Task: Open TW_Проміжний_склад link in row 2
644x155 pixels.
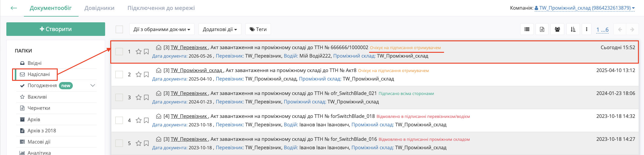Action: (197, 70)
